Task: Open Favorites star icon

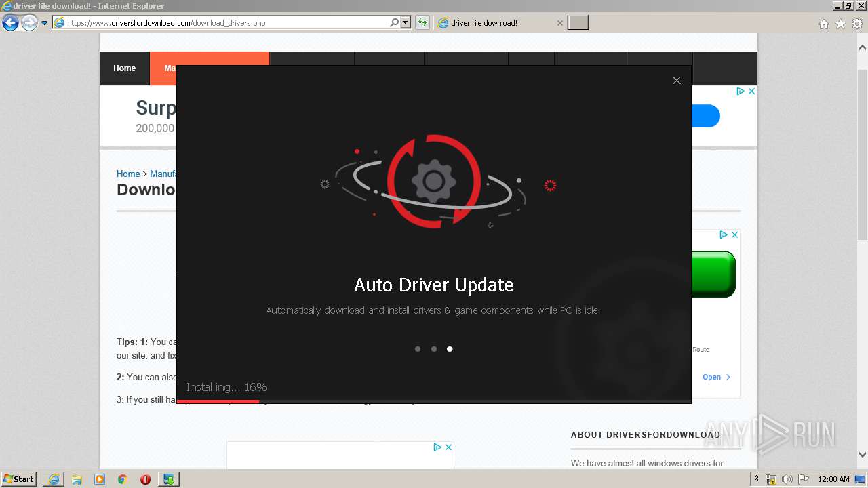Action: (840, 24)
